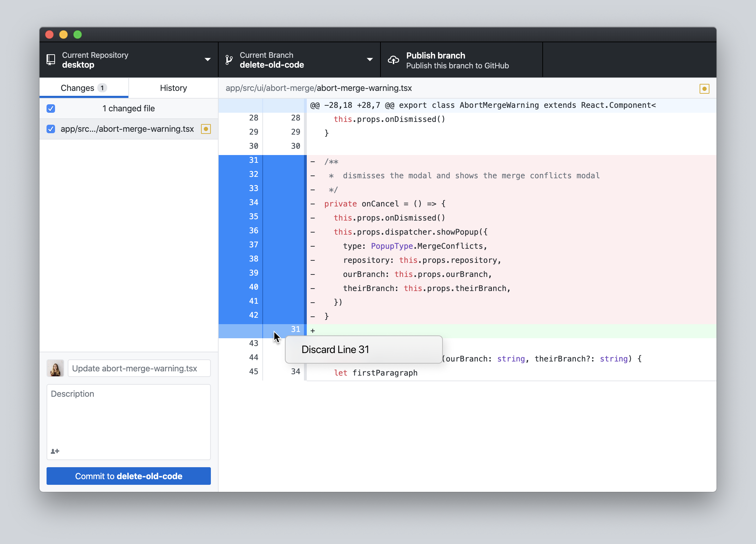Open the Current Branch dropdown
This screenshot has width=756, height=544.
tap(299, 60)
